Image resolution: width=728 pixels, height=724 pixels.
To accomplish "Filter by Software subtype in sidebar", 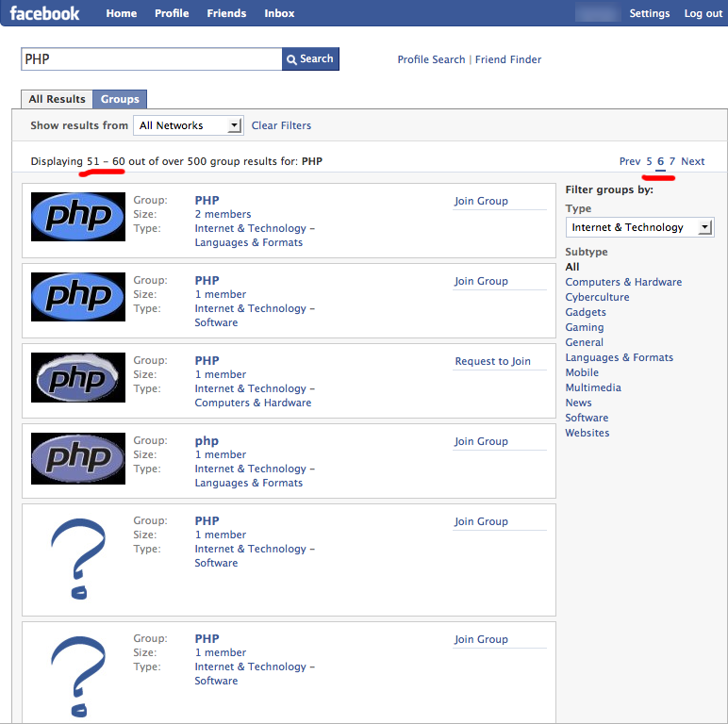I will click(x=587, y=418).
